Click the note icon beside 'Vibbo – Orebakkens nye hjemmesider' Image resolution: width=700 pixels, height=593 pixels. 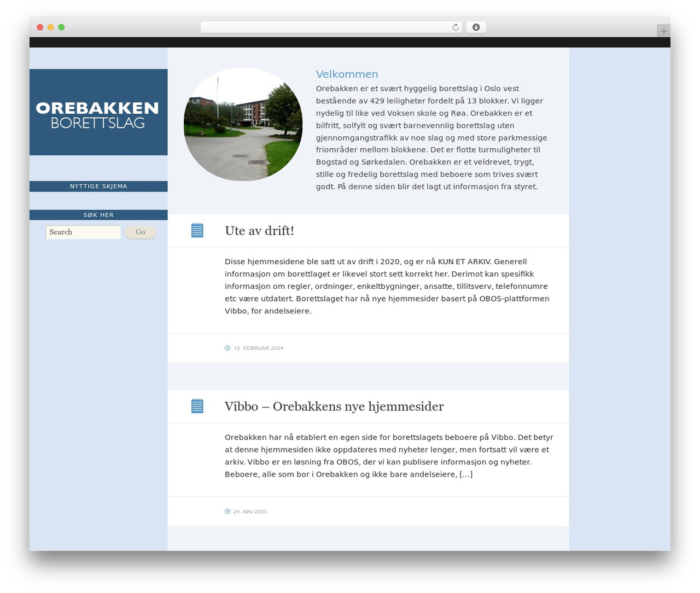pos(197,406)
